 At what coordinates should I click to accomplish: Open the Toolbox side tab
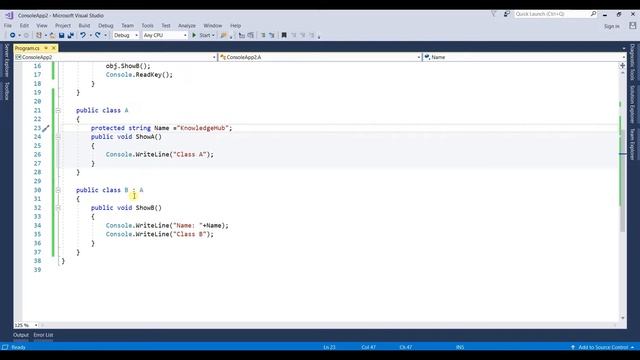pos(7,91)
